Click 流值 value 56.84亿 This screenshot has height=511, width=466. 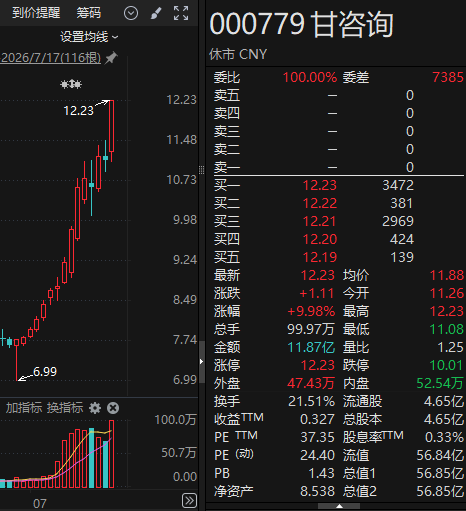pyautogui.click(x=440, y=455)
